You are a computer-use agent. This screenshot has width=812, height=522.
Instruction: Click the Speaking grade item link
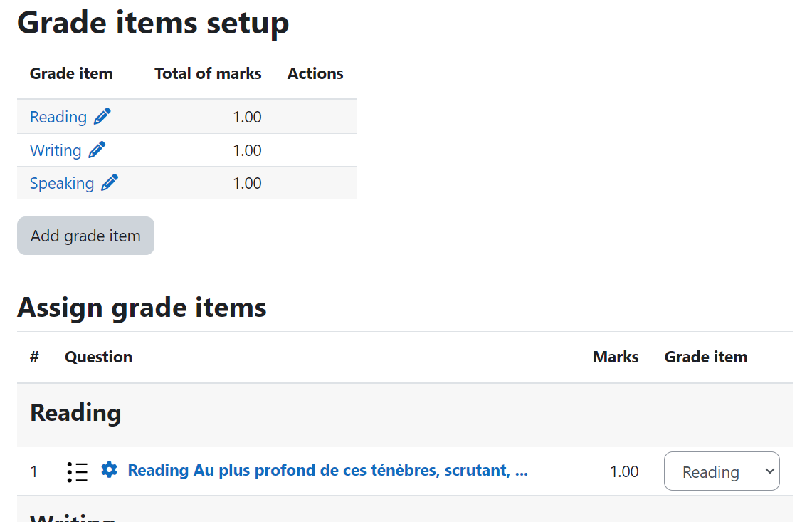pyautogui.click(x=62, y=184)
